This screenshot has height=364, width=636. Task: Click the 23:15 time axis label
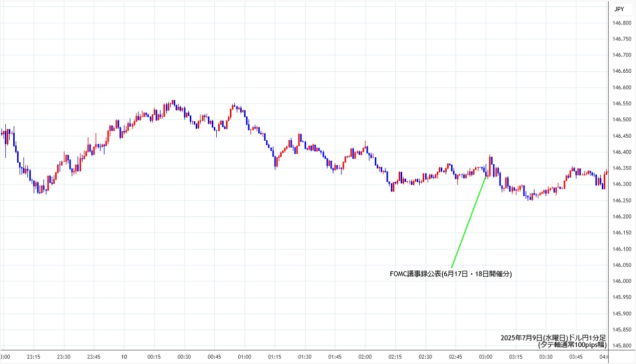tap(34, 357)
